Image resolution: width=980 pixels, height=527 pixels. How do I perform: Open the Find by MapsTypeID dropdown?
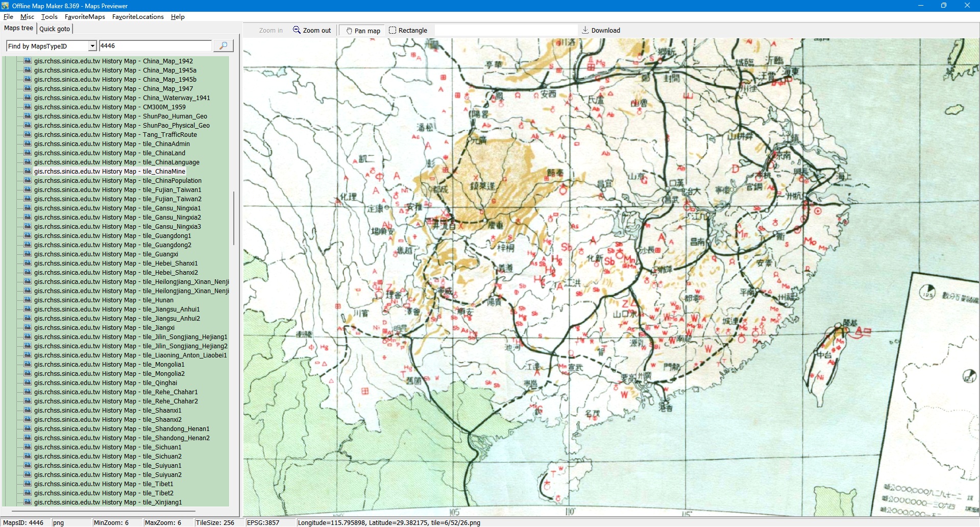[92, 46]
